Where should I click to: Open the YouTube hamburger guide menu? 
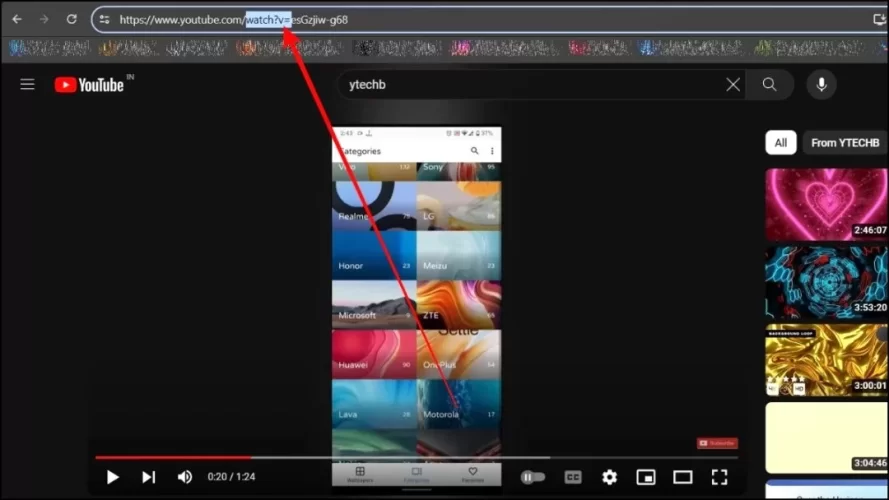point(27,84)
